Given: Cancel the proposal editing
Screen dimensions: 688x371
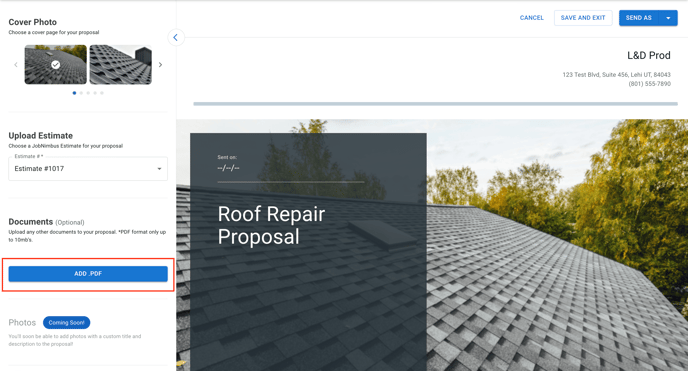Looking at the screenshot, I should click(x=531, y=18).
